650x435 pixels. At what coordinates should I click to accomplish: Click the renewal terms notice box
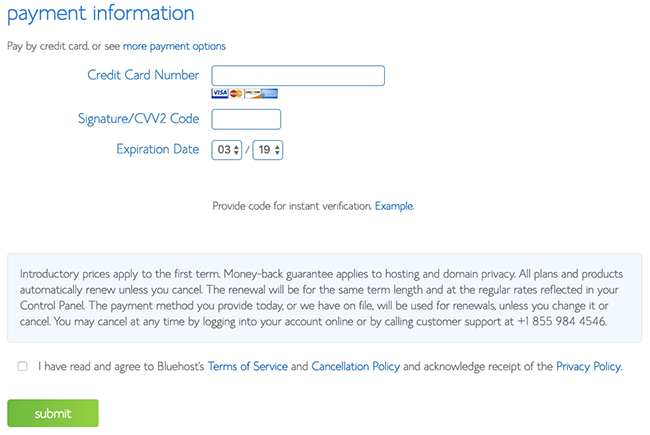pos(325,298)
